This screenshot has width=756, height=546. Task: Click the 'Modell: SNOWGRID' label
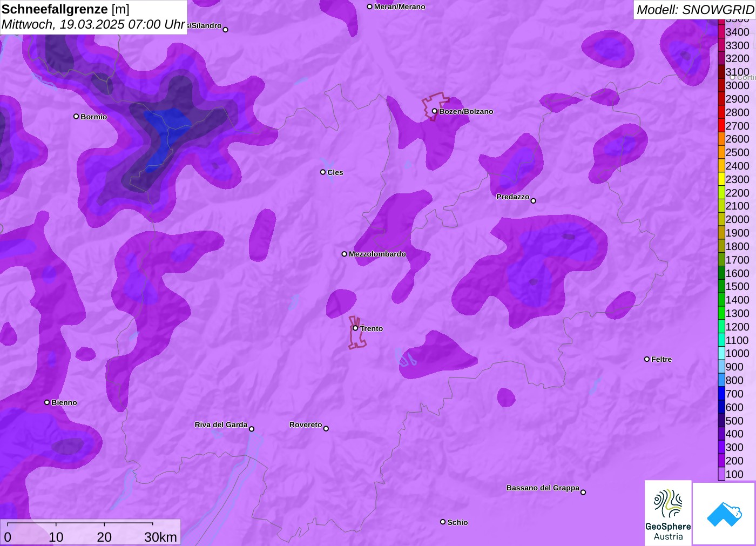695,10
